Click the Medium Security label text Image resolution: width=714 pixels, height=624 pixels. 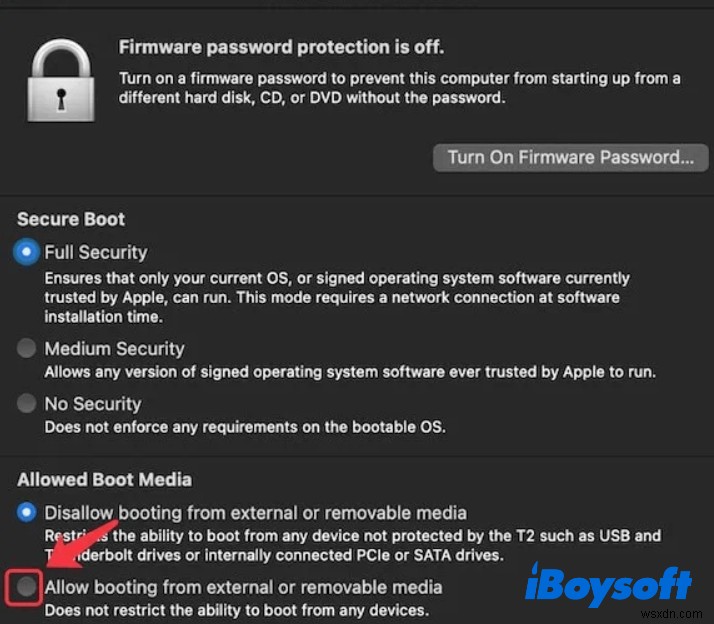click(114, 349)
